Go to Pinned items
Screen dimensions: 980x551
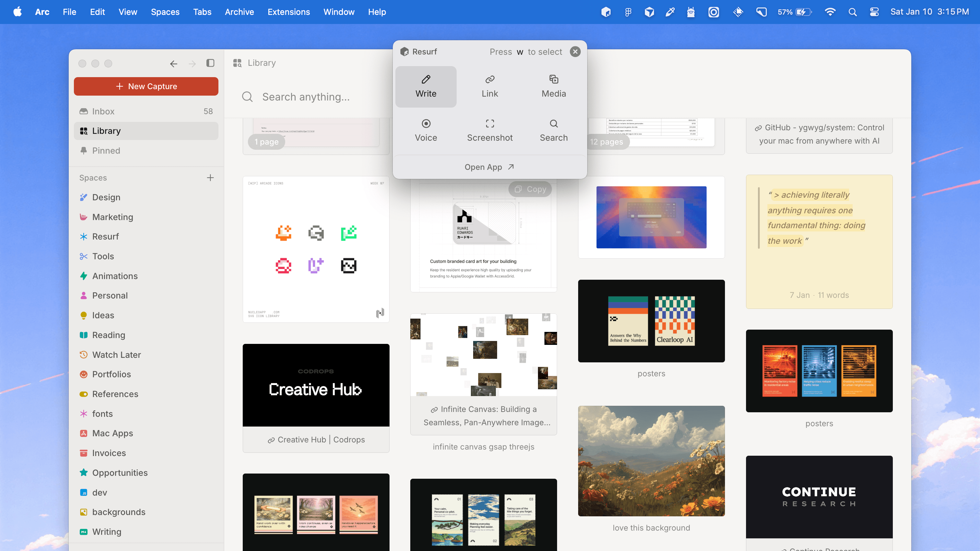pyautogui.click(x=106, y=151)
